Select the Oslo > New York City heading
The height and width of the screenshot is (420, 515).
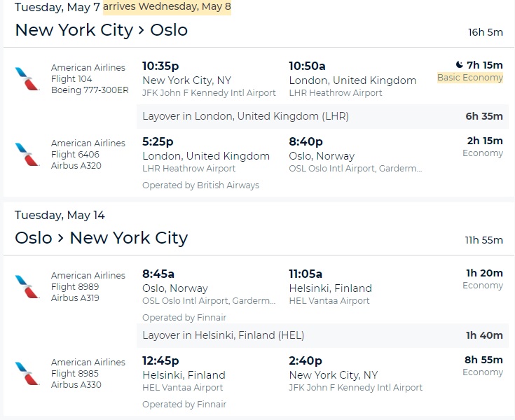click(101, 238)
